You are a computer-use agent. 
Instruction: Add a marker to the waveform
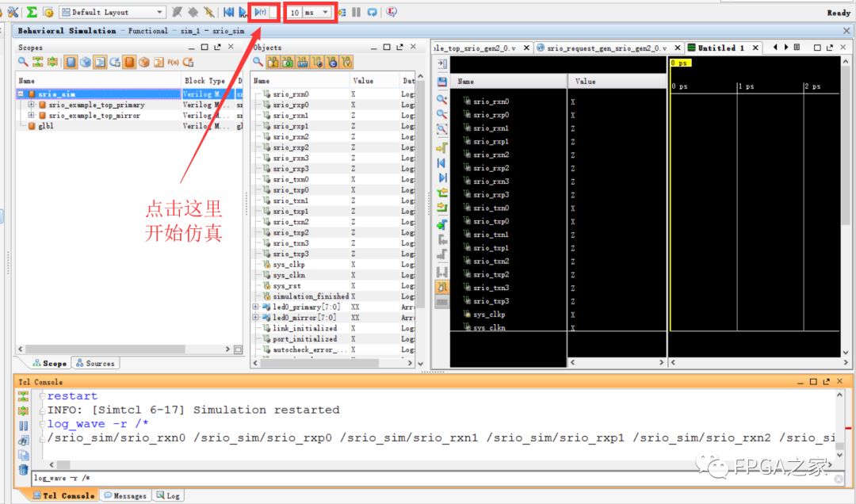click(x=442, y=225)
